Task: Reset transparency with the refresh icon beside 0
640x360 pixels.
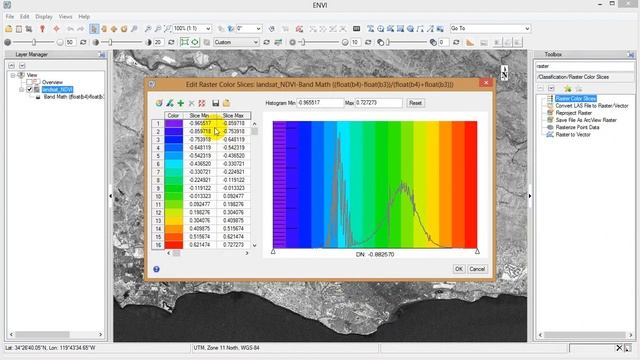Action: 456,42
